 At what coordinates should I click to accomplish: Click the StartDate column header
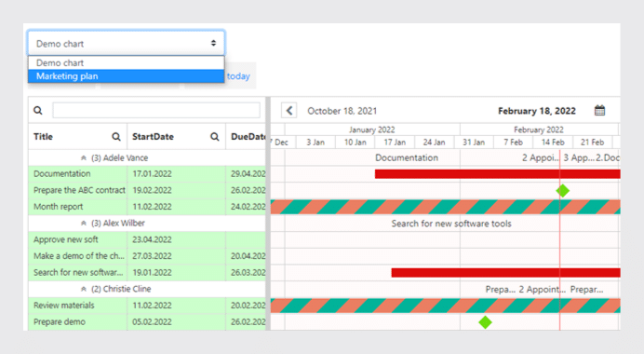[153, 137]
